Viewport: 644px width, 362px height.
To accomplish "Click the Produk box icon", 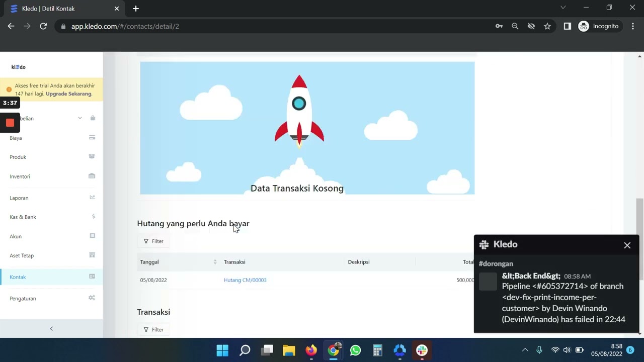I will [x=92, y=156].
